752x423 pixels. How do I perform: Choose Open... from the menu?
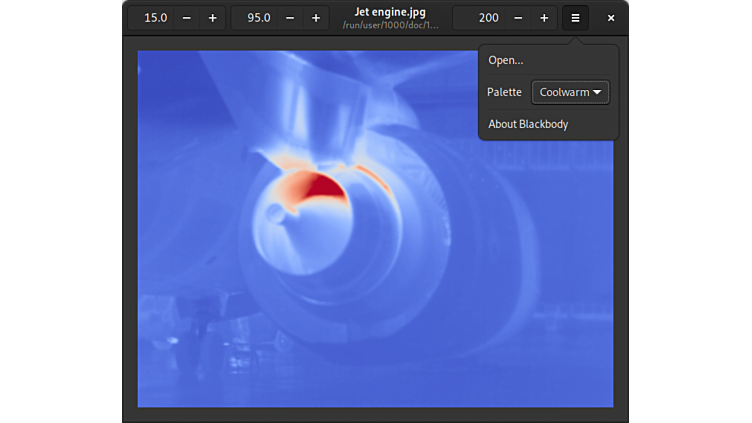(506, 60)
